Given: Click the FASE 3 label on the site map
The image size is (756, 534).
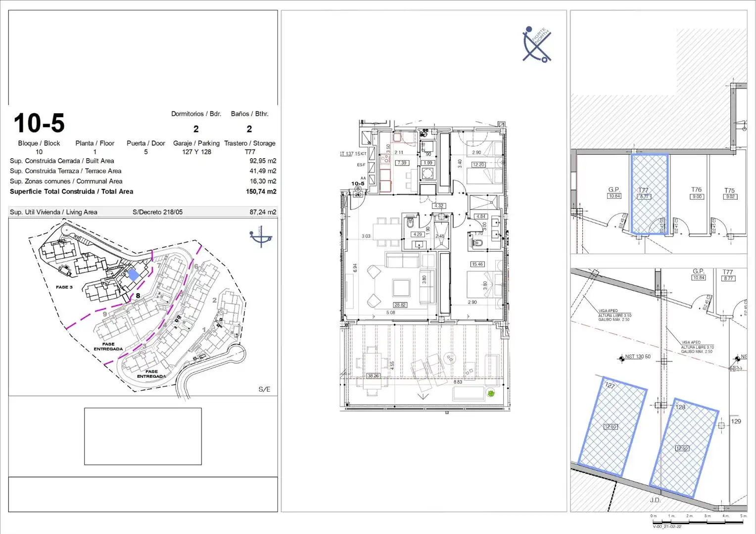Looking at the screenshot, I should pyautogui.click(x=64, y=287).
